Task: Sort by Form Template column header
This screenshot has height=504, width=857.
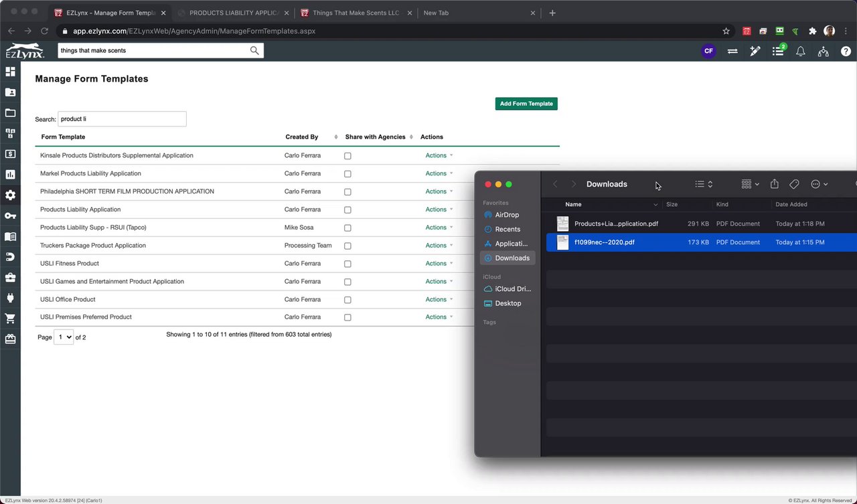Action: pos(63,137)
